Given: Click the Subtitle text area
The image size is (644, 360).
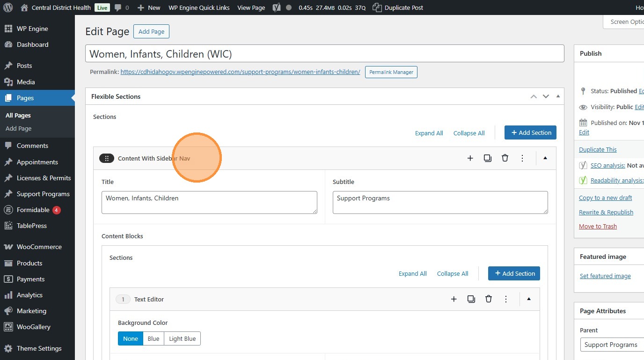Looking at the screenshot, I should pyautogui.click(x=440, y=202).
